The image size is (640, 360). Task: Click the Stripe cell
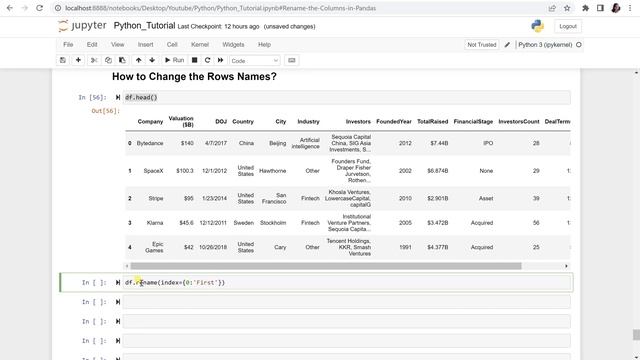click(156, 198)
